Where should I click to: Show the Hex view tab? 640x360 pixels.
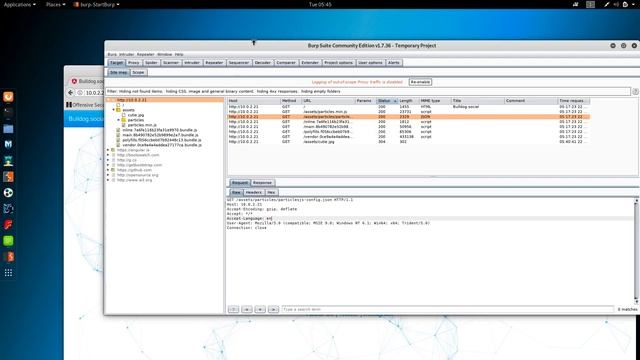click(271, 192)
